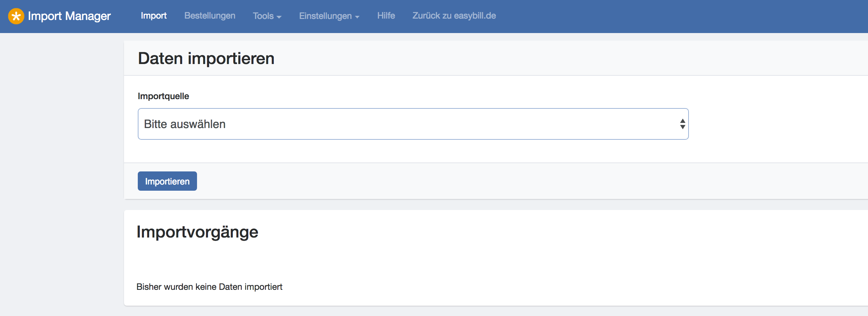Expand the Einstellungen menu
The image size is (868, 316).
point(329,16)
